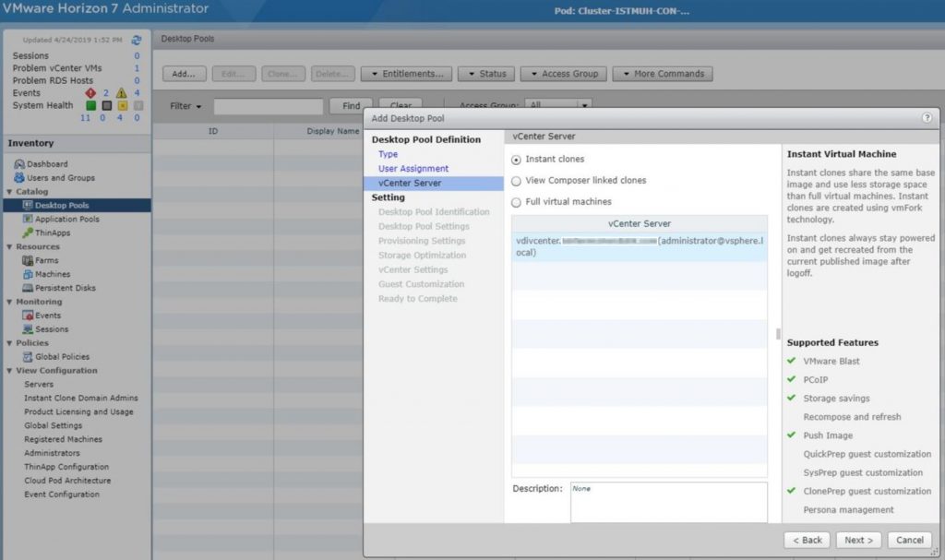Open the Filter dropdown
945x560 pixels.
[x=185, y=106]
